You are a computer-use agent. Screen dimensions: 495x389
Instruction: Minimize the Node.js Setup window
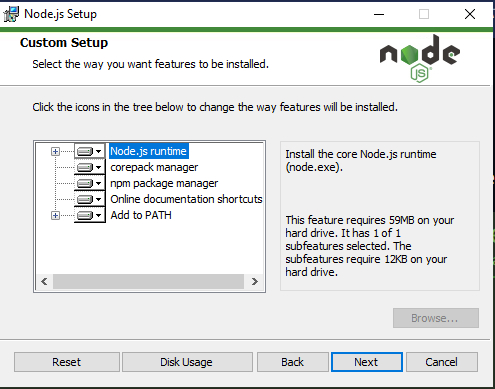[x=379, y=14]
